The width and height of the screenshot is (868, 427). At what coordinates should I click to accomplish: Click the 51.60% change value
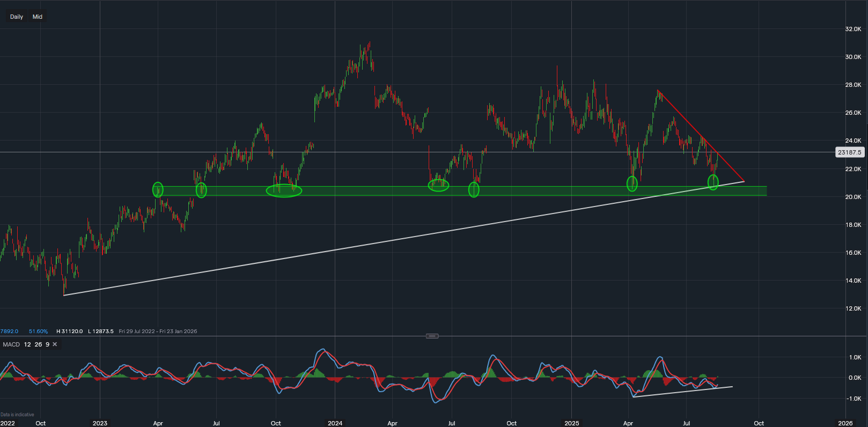click(38, 332)
